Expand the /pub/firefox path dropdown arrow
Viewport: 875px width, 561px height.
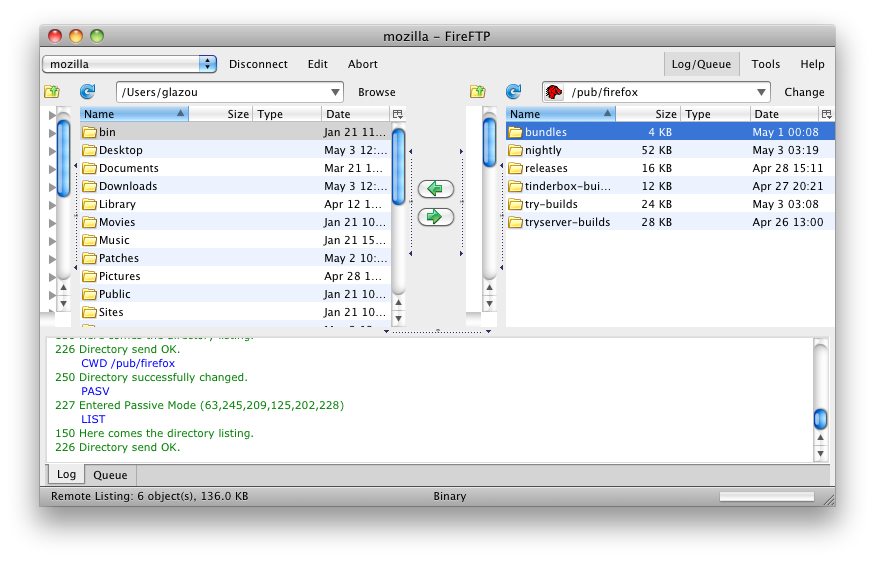(761, 92)
